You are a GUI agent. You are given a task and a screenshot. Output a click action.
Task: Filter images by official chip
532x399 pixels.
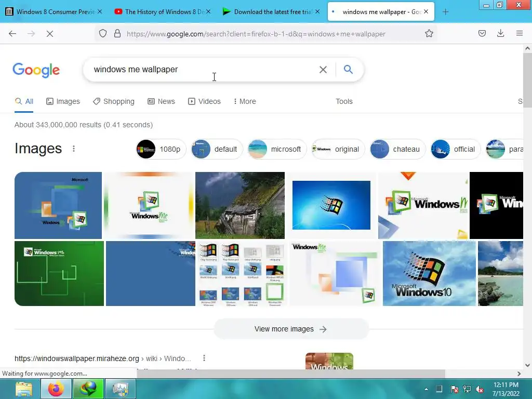[455, 149]
